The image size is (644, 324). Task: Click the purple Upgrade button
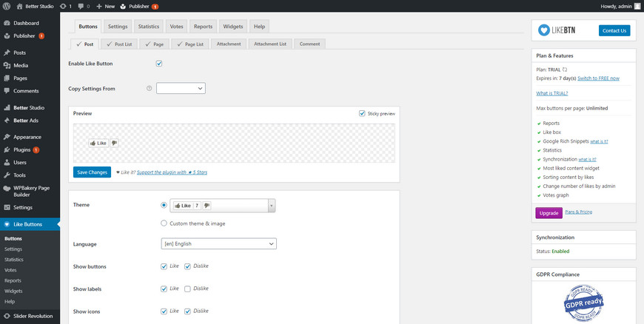click(x=549, y=213)
